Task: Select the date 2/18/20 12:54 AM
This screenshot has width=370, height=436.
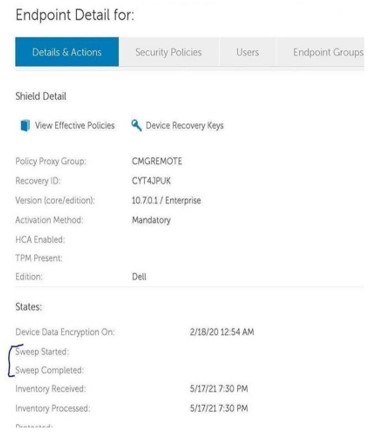Action: click(222, 332)
